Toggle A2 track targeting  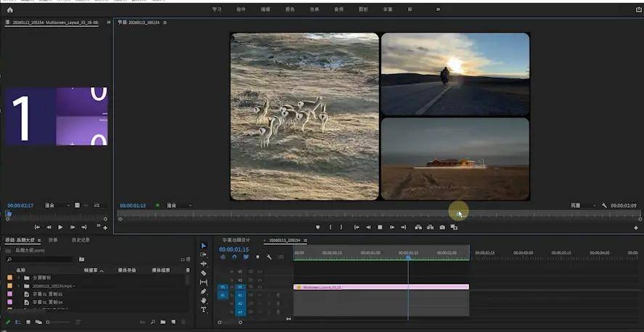pyautogui.click(x=240, y=304)
